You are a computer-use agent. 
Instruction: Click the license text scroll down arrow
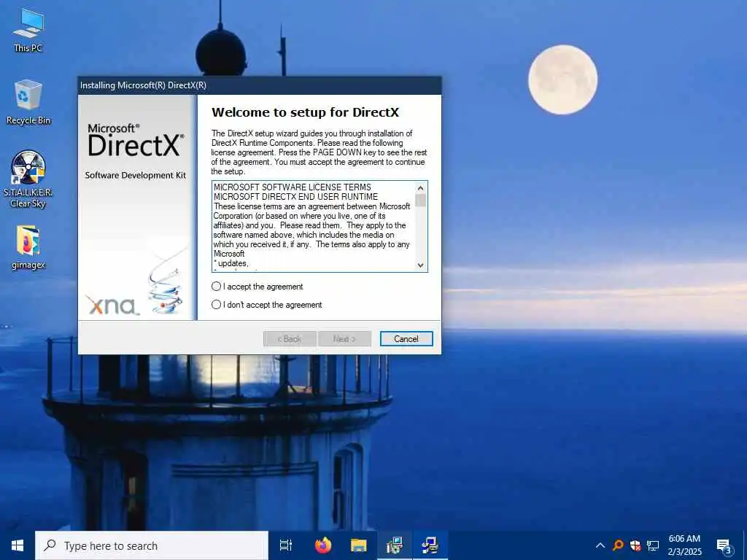(420, 265)
